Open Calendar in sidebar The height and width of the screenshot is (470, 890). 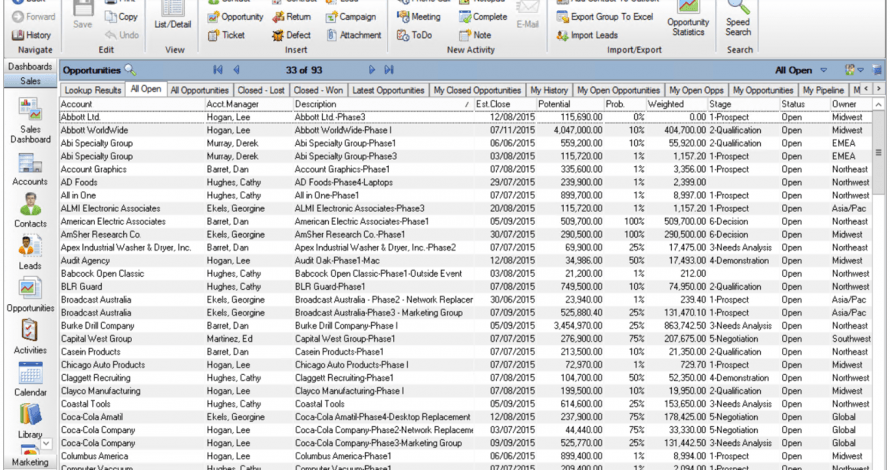[x=30, y=379]
